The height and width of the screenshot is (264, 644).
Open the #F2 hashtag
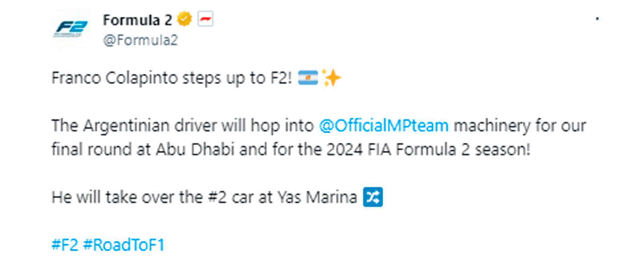click(x=65, y=245)
